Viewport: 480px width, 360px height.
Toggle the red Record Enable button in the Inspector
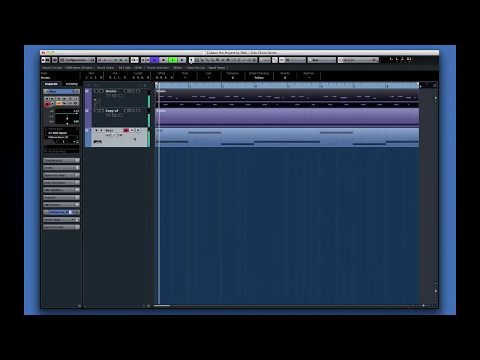47,104
